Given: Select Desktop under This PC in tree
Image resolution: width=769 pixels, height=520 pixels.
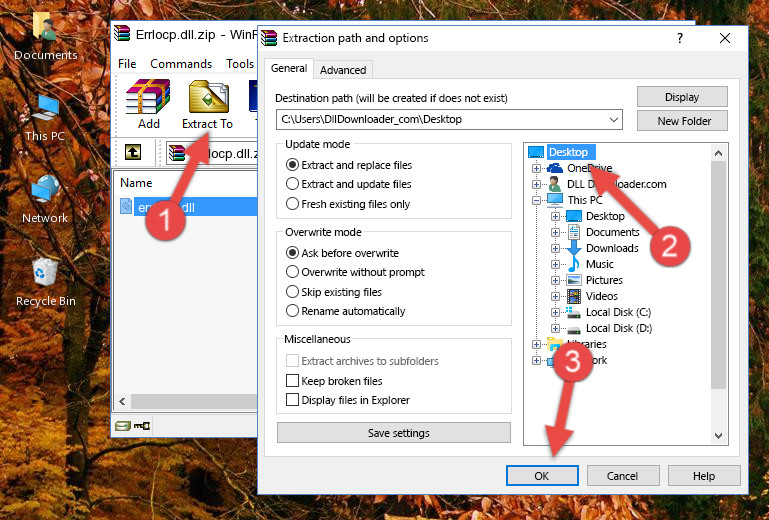Looking at the screenshot, I should [605, 216].
